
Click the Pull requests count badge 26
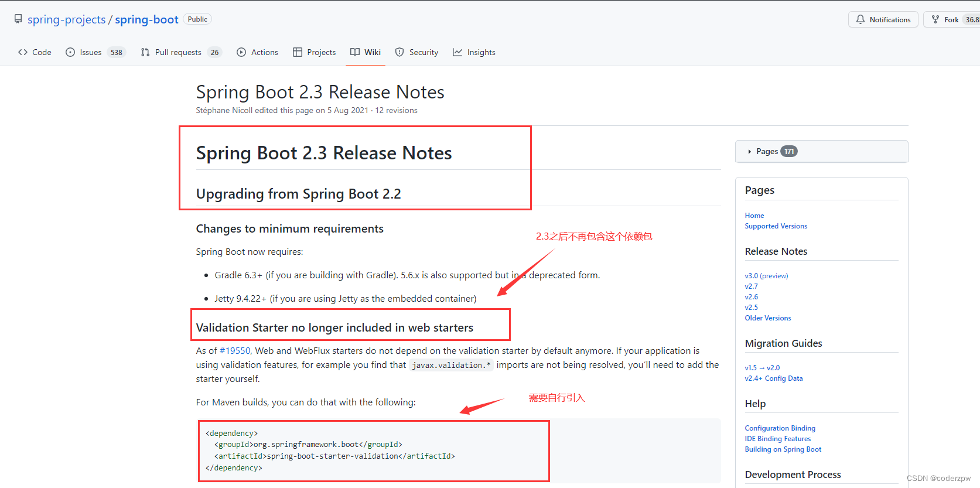point(215,52)
